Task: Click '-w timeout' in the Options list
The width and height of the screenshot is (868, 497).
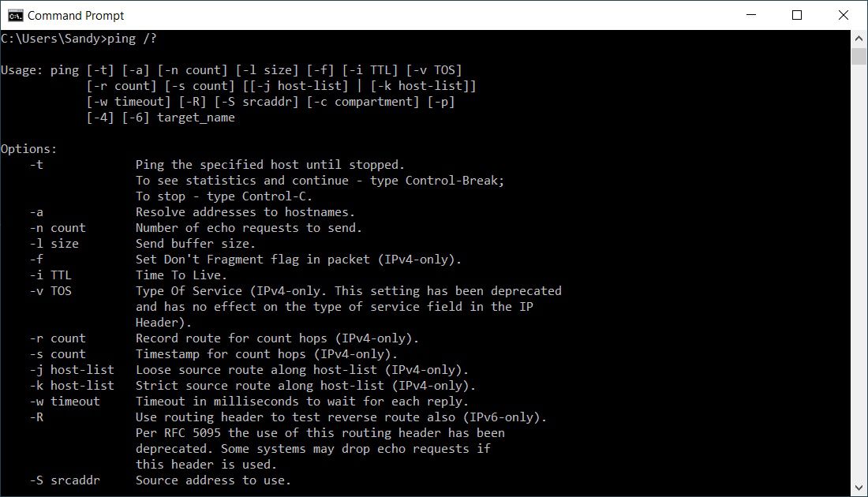Action: [x=65, y=402]
